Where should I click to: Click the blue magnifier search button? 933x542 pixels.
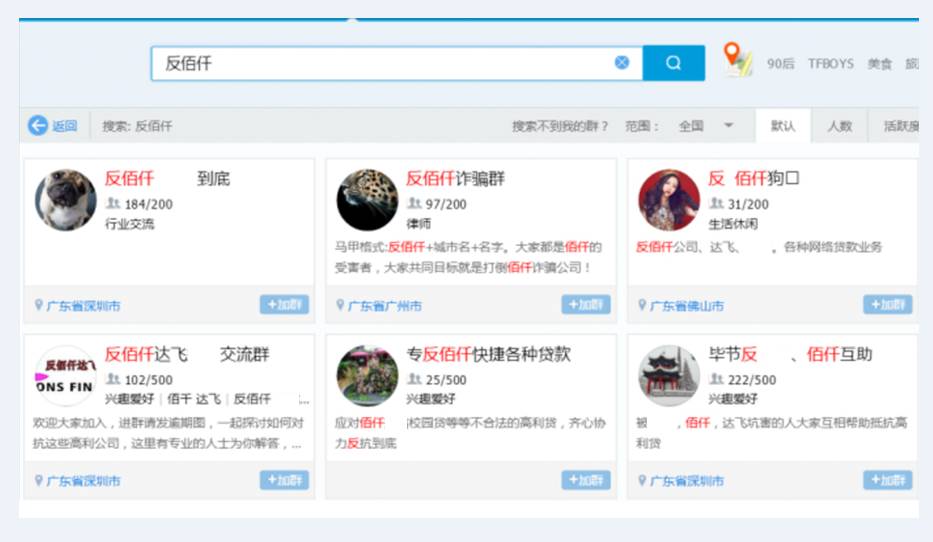tap(674, 62)
